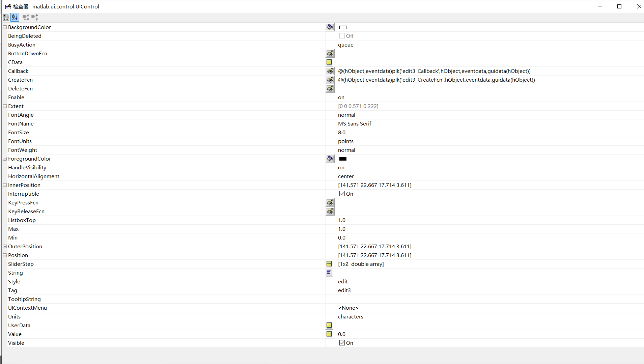Open ForegroundColor paint bucket picker
644x364 pixels.
pyautogui.click(x=330, y=159)
